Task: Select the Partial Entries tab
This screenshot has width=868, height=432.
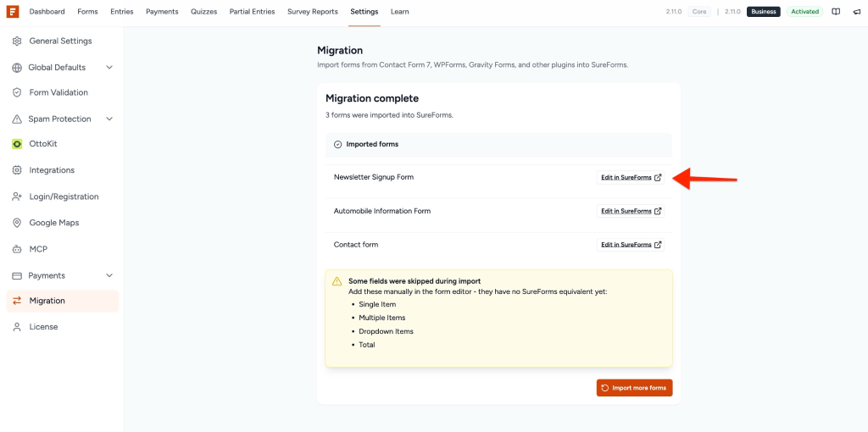Action: pos(252,12)
